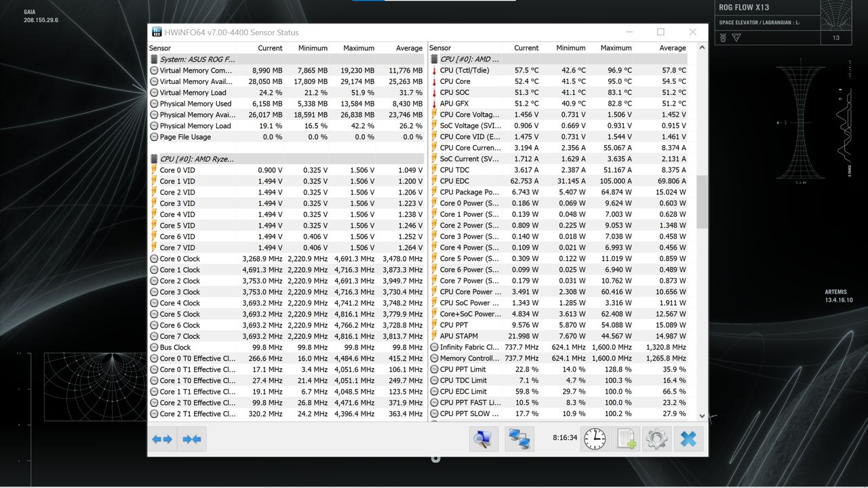Image resolution: width=868 pixels, height=488 pixels.
Task: Click the 8:16:34 elapsed time readout
Action: (x=564, y=438)
